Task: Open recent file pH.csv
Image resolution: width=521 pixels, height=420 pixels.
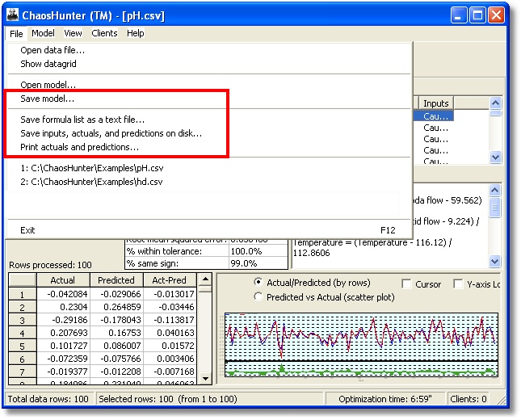Action: pyautogui.click(x=209, y=168)
